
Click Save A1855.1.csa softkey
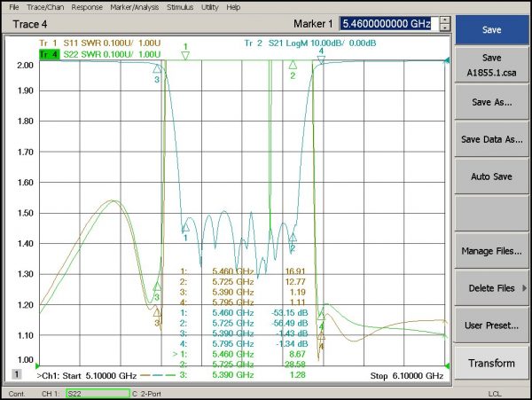click(x=491, y=65)
